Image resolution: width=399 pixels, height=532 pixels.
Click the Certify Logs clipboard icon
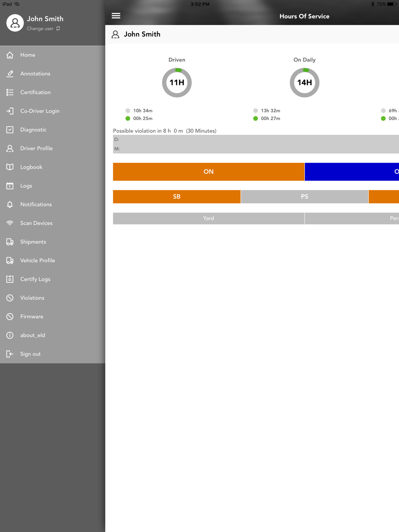pos(10,279)
